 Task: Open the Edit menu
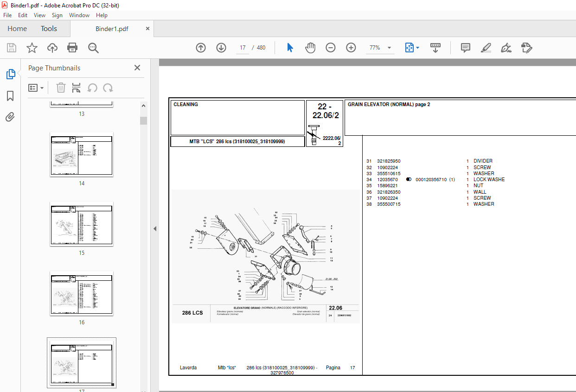(23, 15)
